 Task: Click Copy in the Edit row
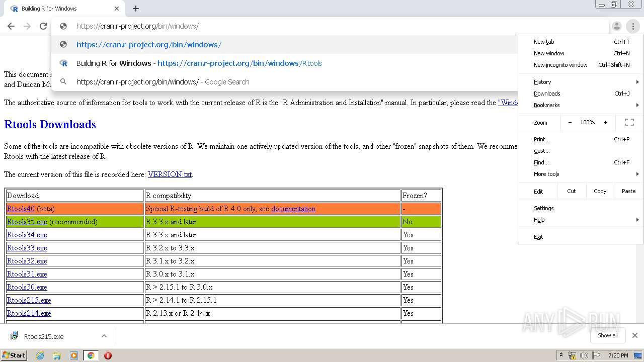(600, 191)
